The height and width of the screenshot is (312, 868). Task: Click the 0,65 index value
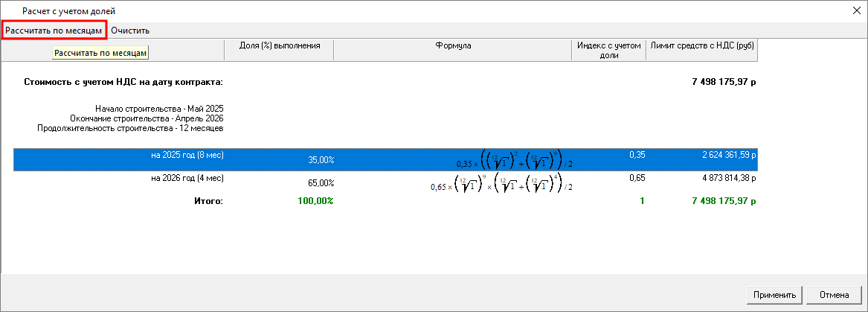(637, 179)
